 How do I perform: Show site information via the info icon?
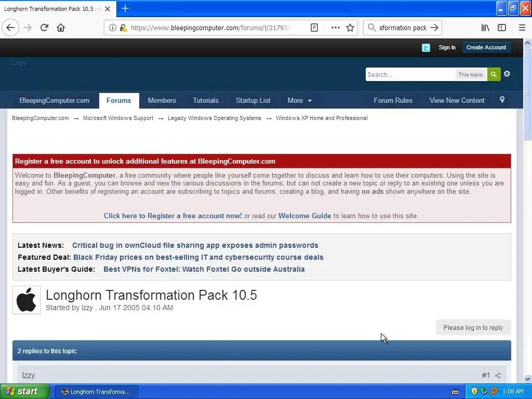click(113, 28)
